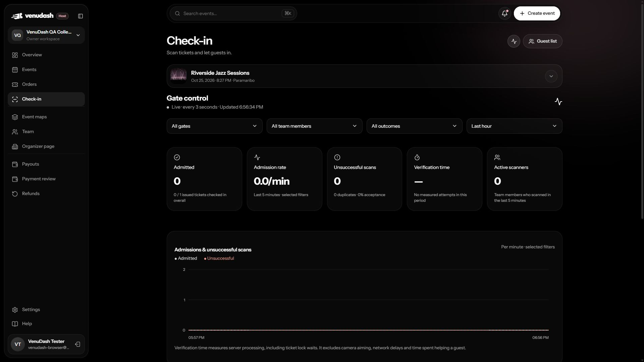Click the activity pulse icon beside Guest list
644x362 pixels.
pyautogui.click(x=514, y=41)
